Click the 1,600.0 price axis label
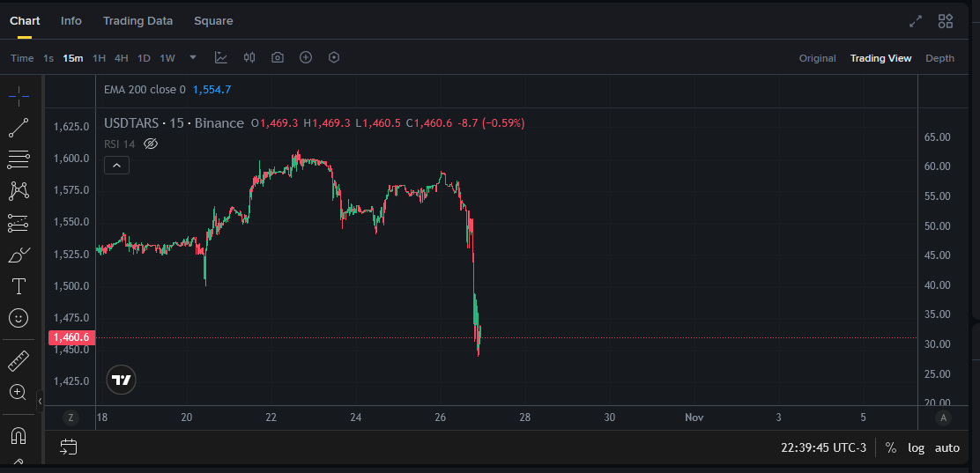Screen dimensions: 980x473 point(71,158)
